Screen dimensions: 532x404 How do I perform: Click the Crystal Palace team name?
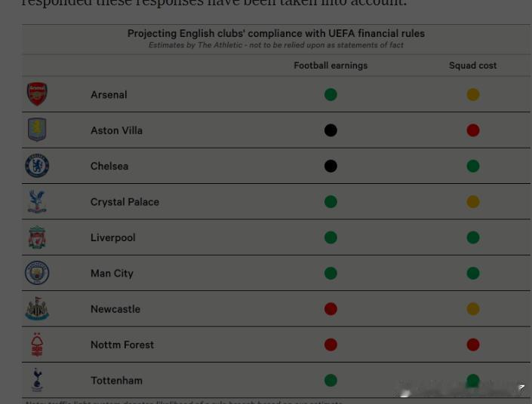pos(125,202)
